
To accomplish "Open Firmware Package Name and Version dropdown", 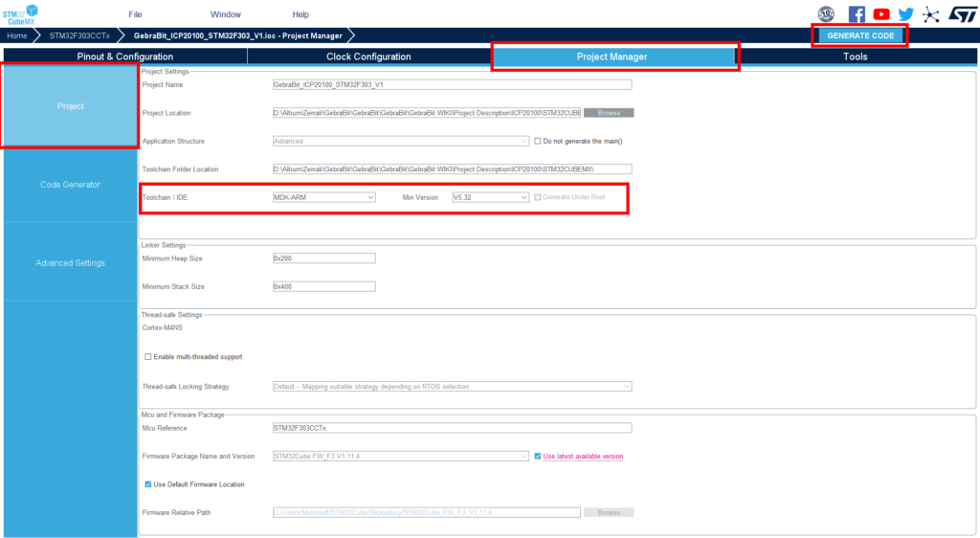I will 401,456.
